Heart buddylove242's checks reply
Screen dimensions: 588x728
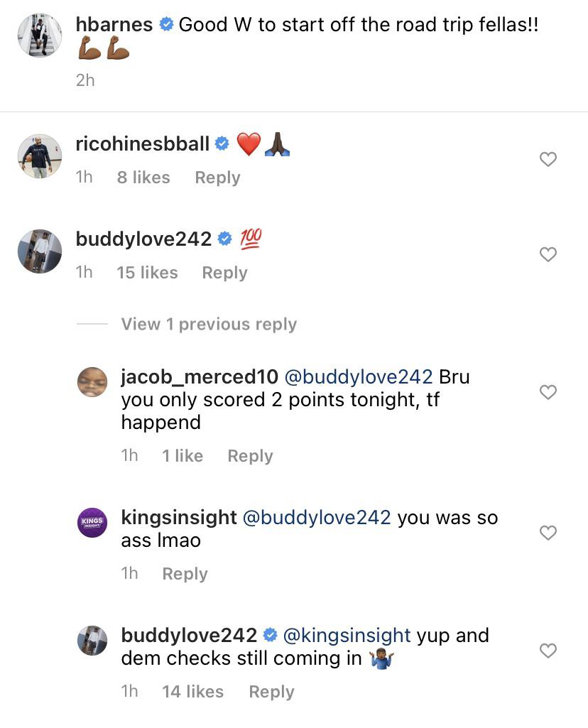point(548,651)
